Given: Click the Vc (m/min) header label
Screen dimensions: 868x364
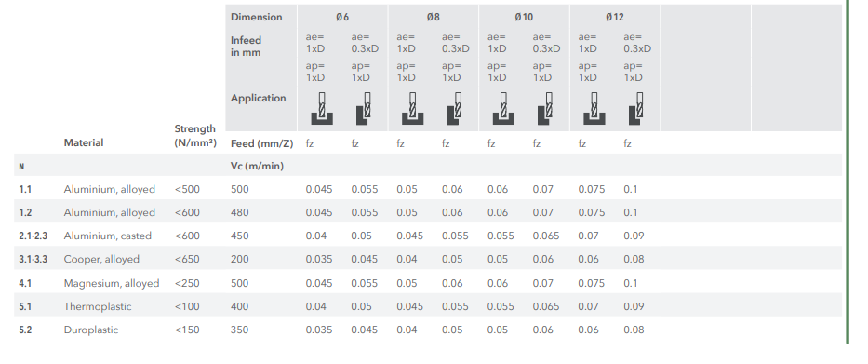Looking at the screenshot, I should tap(257, 167).
